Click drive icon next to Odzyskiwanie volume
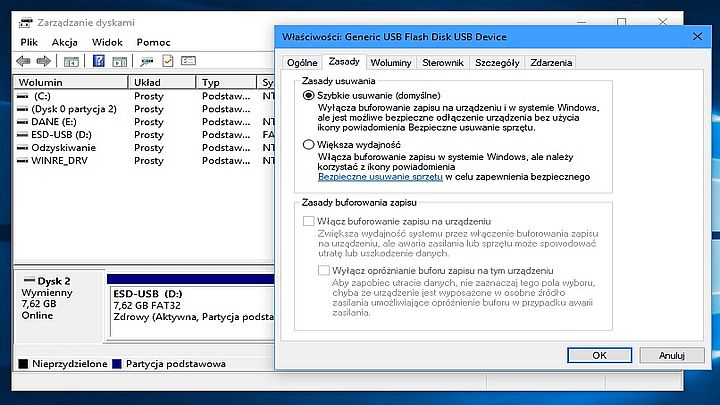The image size is (720, 405). [22, 147]
